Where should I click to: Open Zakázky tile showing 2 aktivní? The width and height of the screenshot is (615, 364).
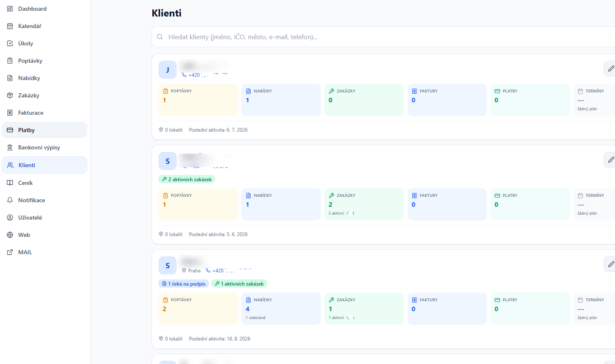point(364,204)
